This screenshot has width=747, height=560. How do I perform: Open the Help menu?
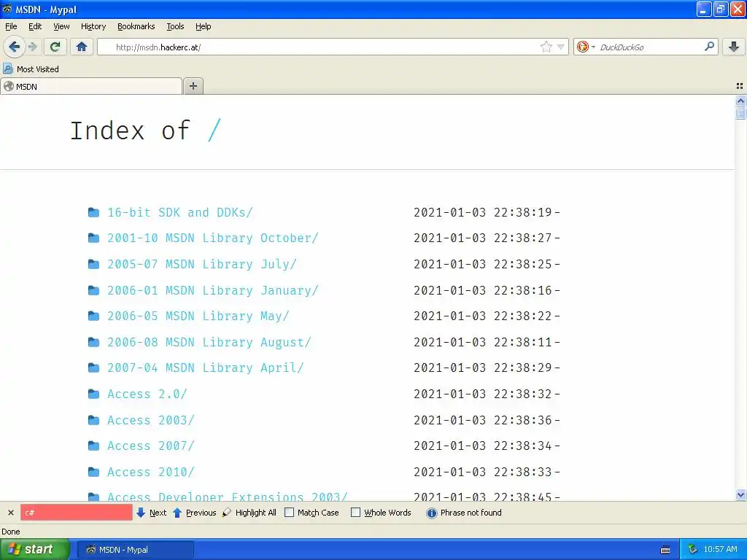coord(204,27)
